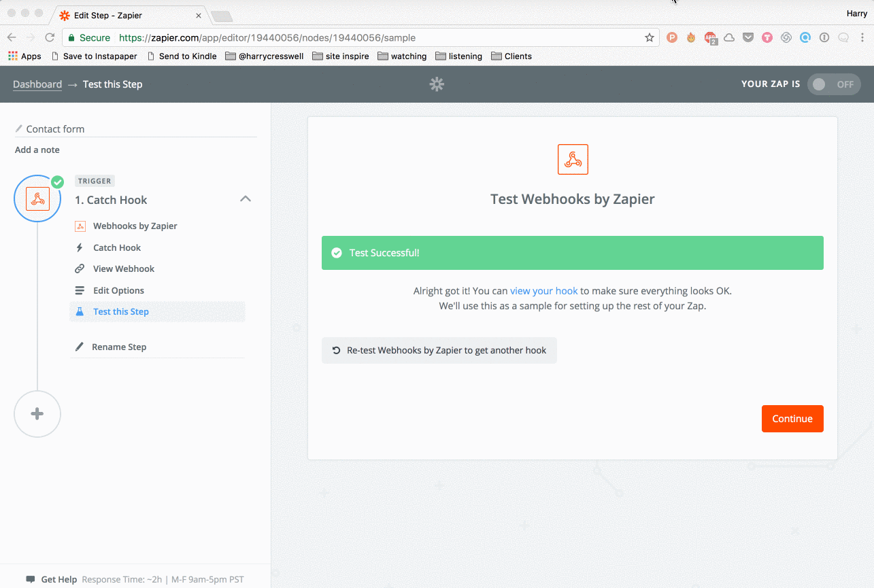Click the Zapier loading logo in header
Viewport: 874px width, 588px height.
click(x=437, y=84)
